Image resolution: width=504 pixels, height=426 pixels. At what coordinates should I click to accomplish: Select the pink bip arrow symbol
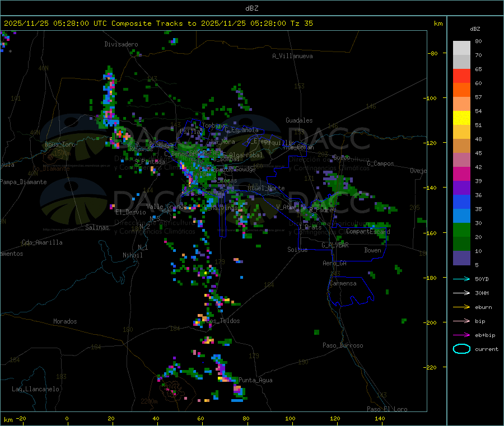tap(461, 321)
